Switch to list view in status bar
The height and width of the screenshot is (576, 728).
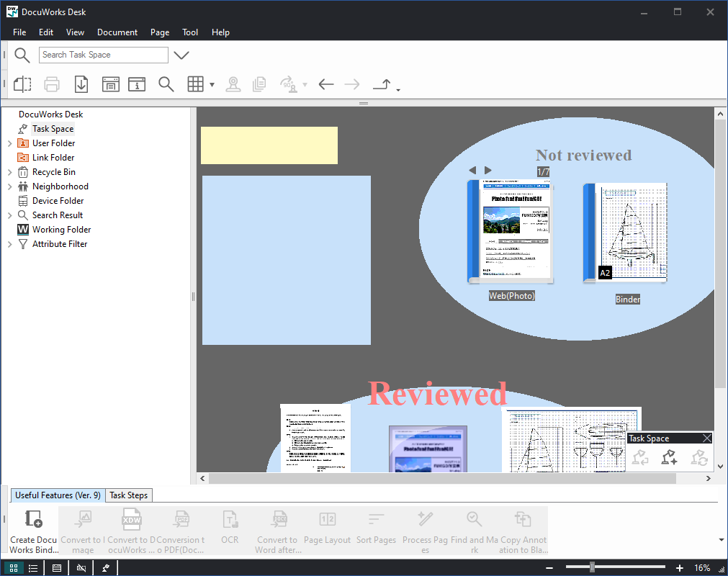(x=33, y=567)
